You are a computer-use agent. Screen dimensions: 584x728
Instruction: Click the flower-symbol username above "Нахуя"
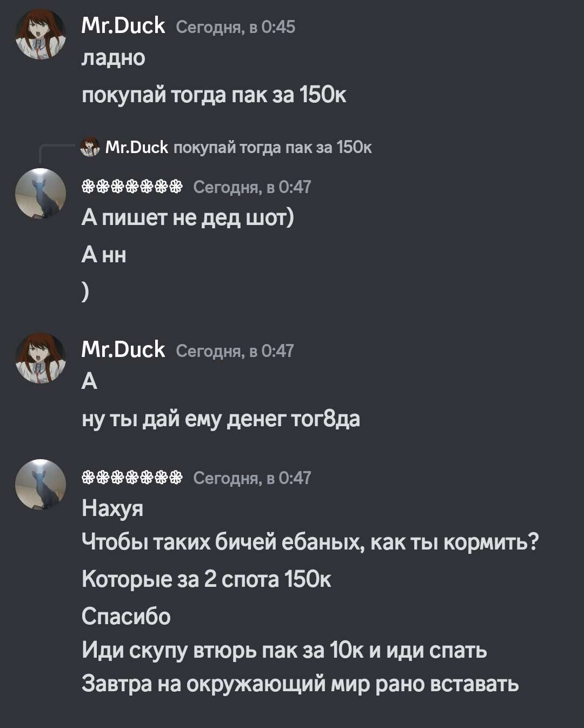132,478
